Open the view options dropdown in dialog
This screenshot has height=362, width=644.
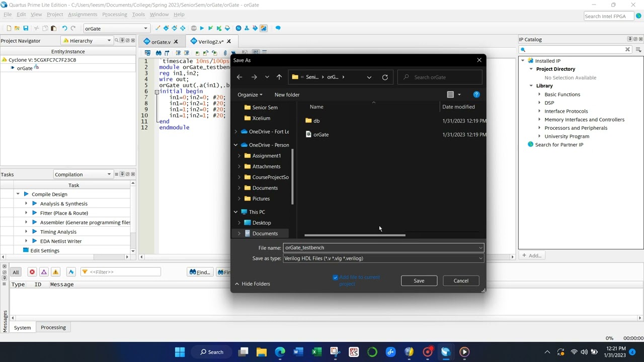pos(459,95)
